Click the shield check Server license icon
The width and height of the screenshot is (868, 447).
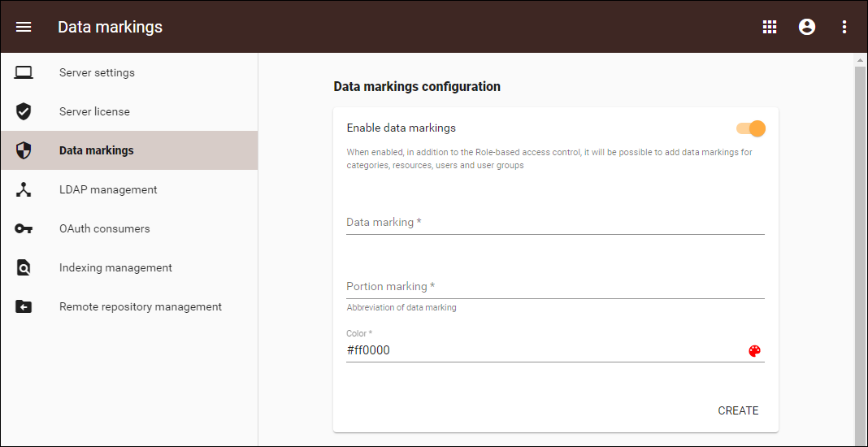[24, 111]
